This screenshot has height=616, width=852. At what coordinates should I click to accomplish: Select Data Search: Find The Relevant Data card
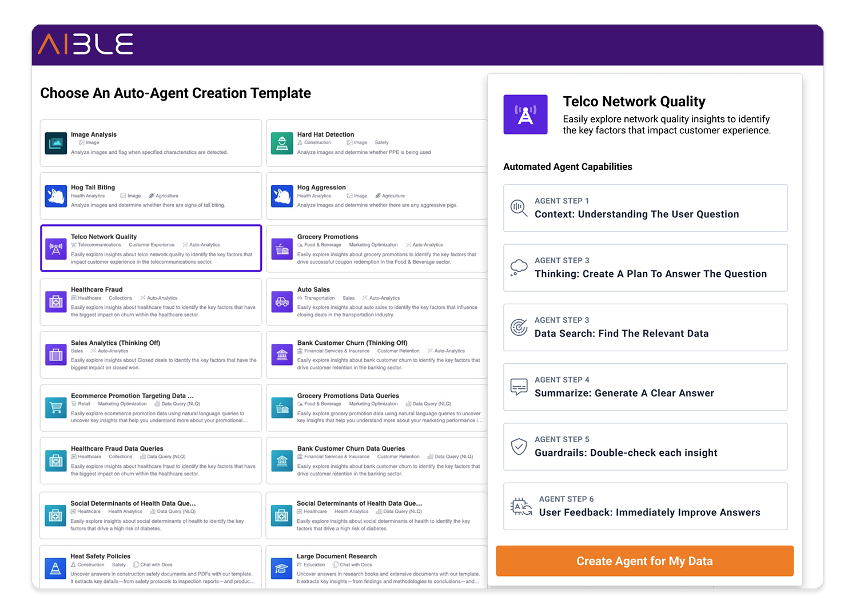click(x=645, y=327)
